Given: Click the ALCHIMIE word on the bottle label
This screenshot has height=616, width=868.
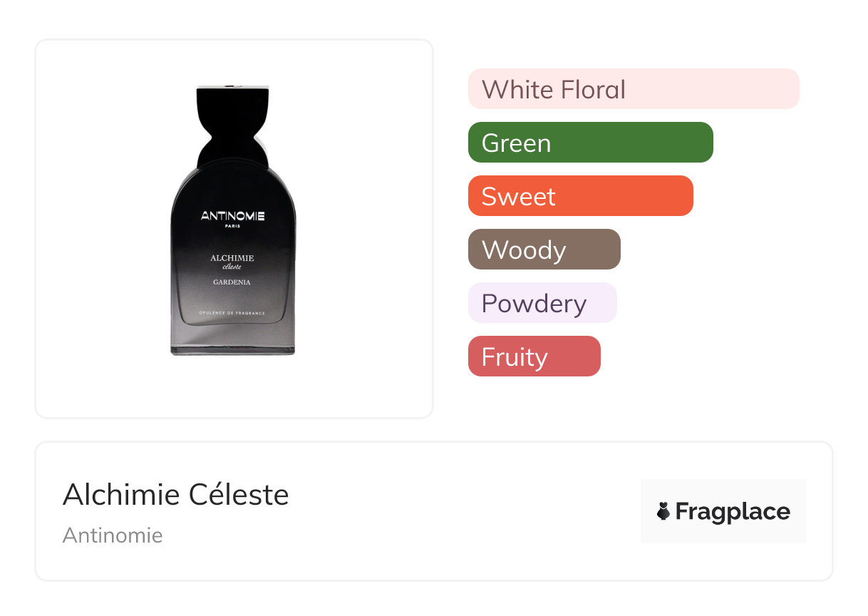Looking at the screenshot, I should pyautogui.click(x=232, y=258).
